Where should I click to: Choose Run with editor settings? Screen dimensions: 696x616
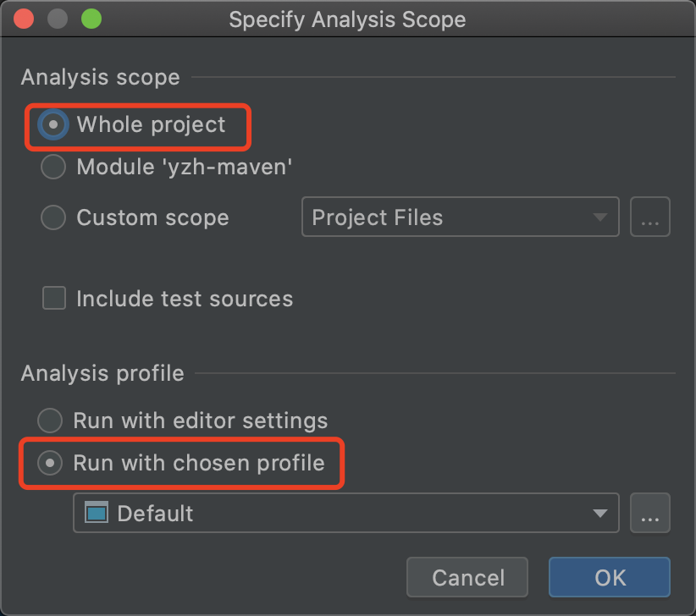(51, 421)
